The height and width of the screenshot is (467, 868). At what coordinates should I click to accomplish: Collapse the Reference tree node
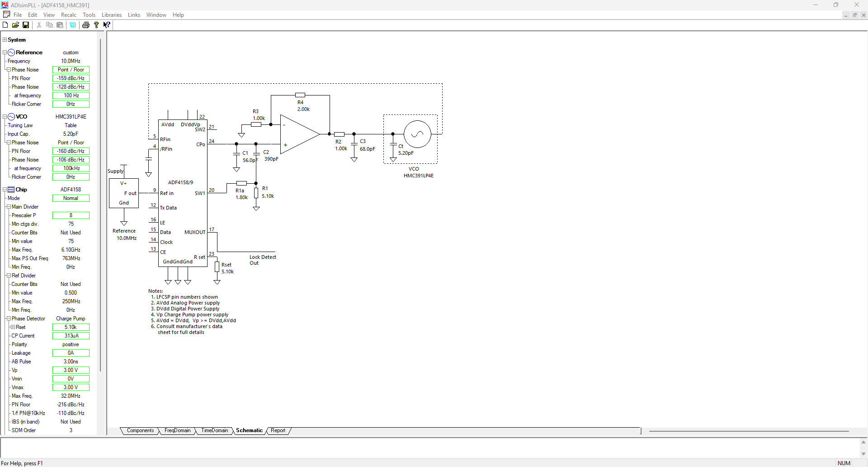(5, 52)
